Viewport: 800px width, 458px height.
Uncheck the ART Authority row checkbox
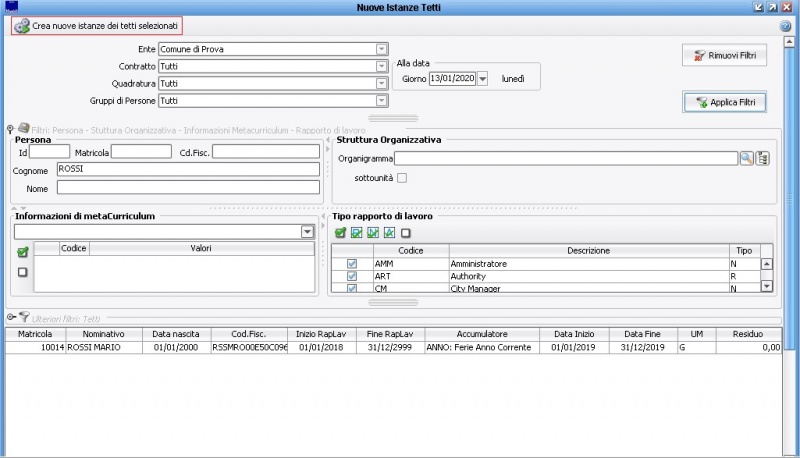click(351, 276)
